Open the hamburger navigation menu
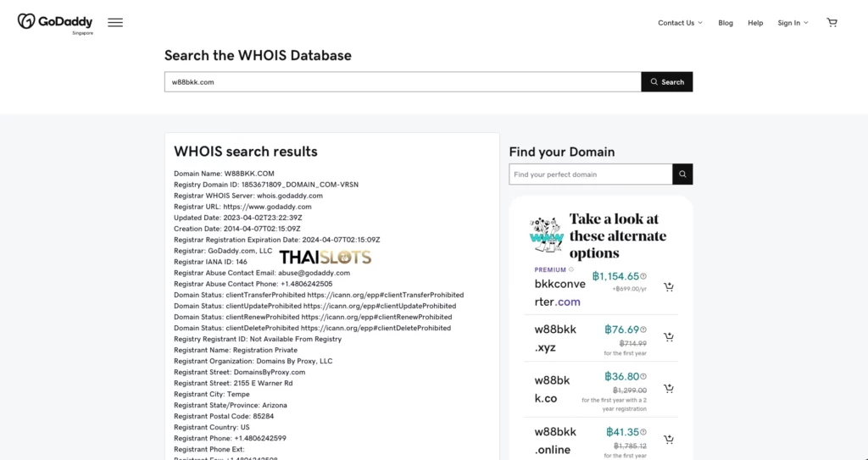 point(115,23)
